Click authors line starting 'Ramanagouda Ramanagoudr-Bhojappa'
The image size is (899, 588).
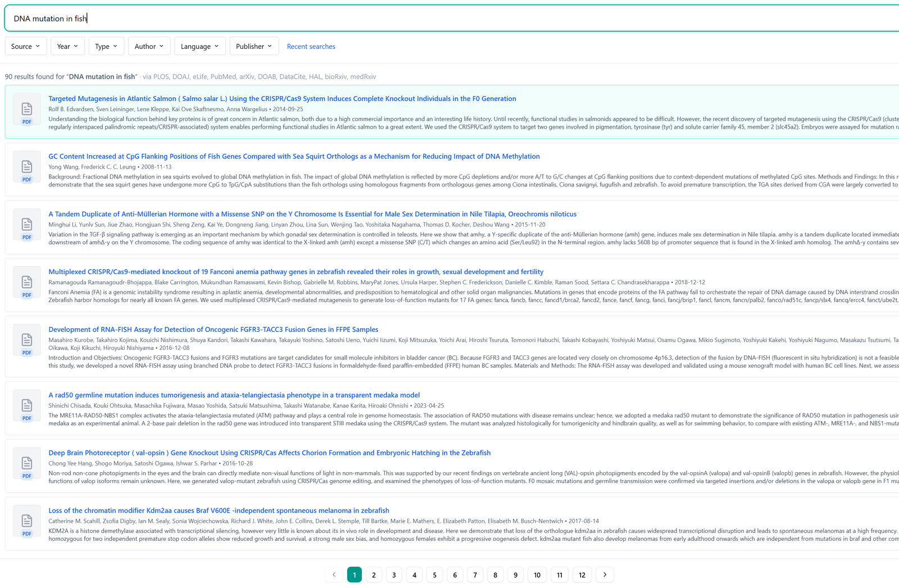[376, 282]
